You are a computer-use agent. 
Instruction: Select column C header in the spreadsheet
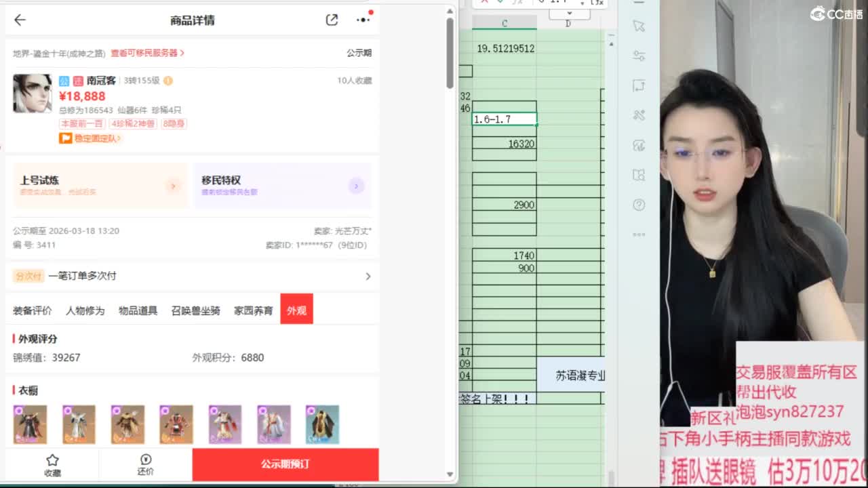(505, 23)
